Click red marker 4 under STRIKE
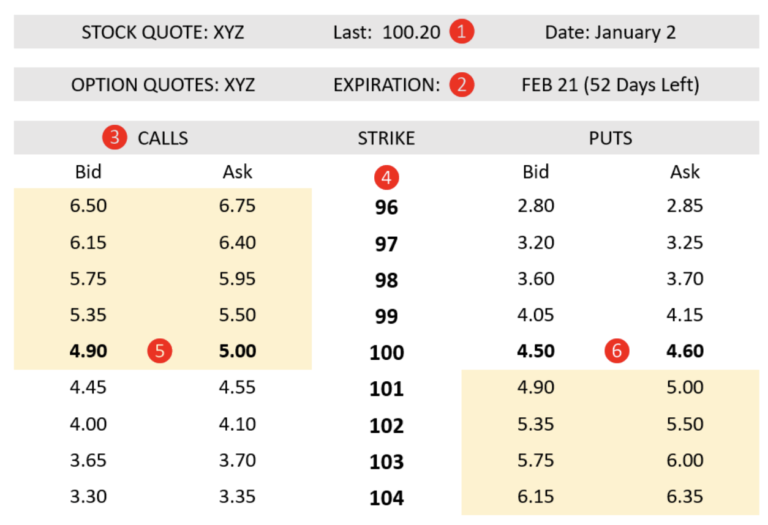 pos(386,179)
